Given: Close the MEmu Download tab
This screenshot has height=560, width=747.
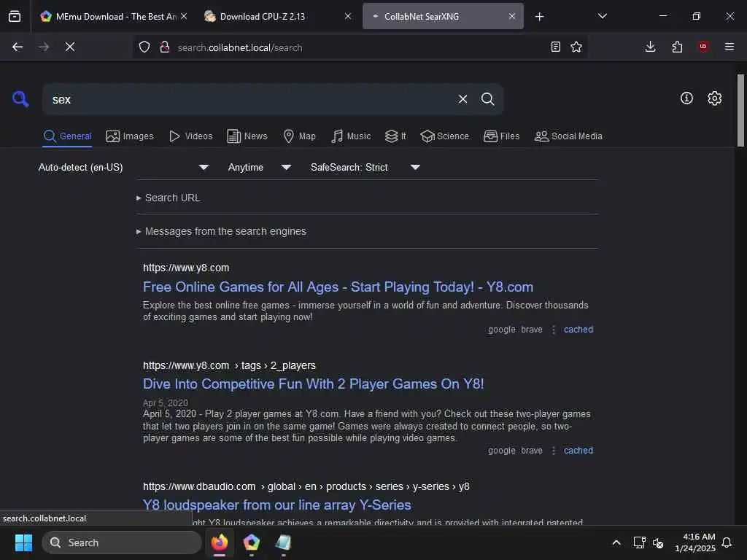Looking at the screenshot, I should 184,16.
